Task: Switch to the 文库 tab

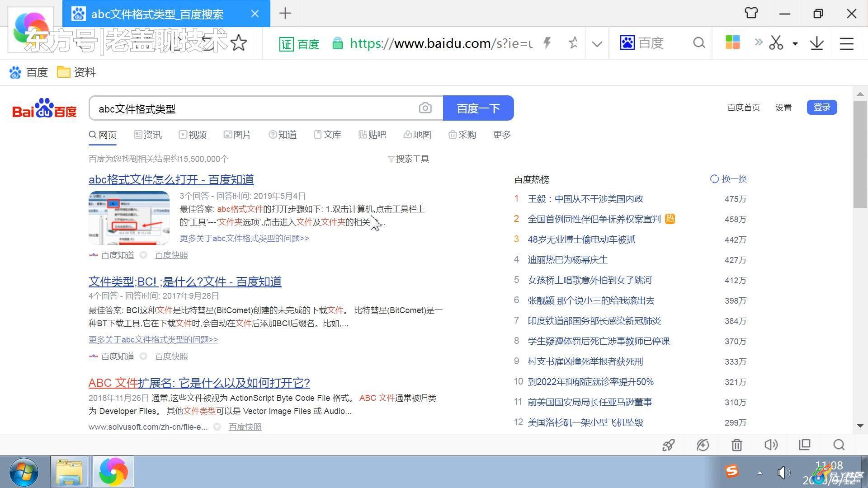Action: 328,135
